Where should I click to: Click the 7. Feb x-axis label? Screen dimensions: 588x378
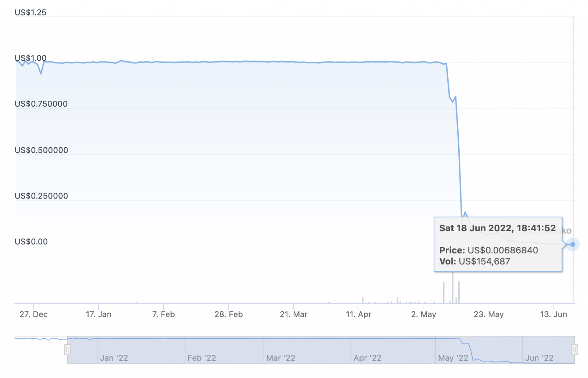coord(164,314)
